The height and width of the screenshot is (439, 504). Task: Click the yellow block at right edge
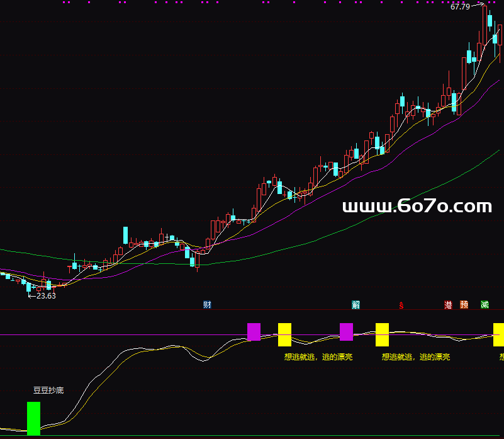[498, 334]
